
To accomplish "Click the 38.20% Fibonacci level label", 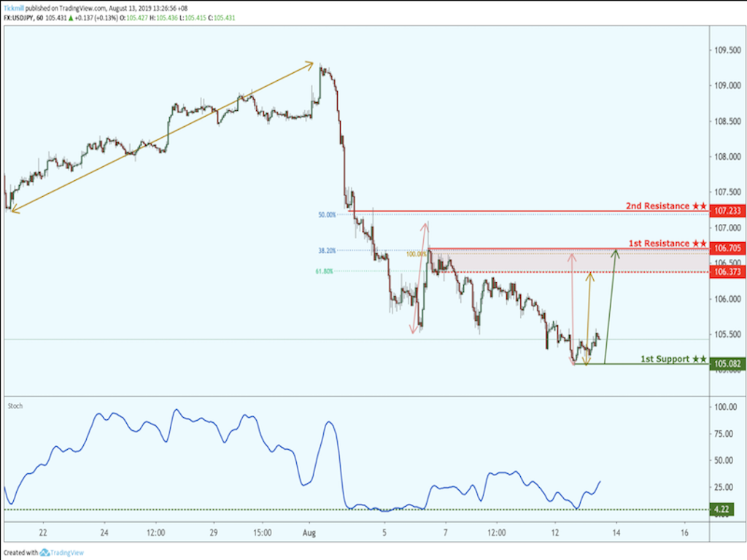I will [327, 251].
